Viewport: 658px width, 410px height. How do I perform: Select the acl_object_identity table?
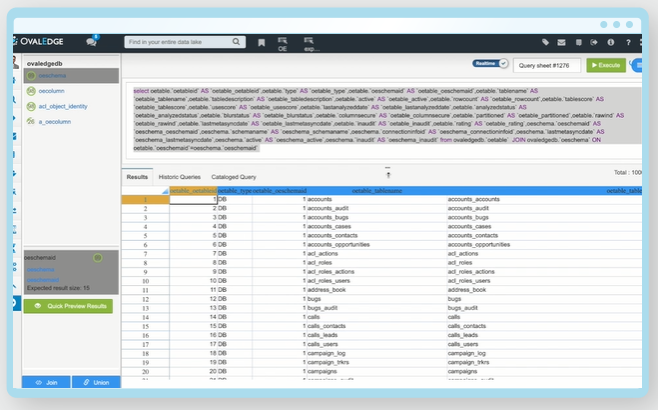[63, 105]
